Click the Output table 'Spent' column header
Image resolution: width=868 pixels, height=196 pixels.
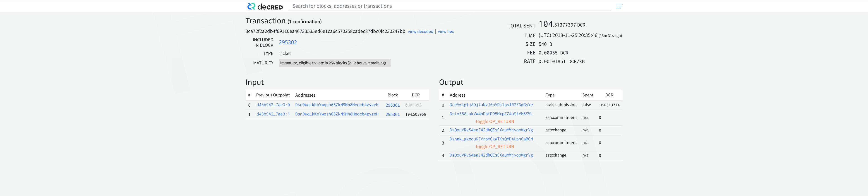click(x=587, y=95)
